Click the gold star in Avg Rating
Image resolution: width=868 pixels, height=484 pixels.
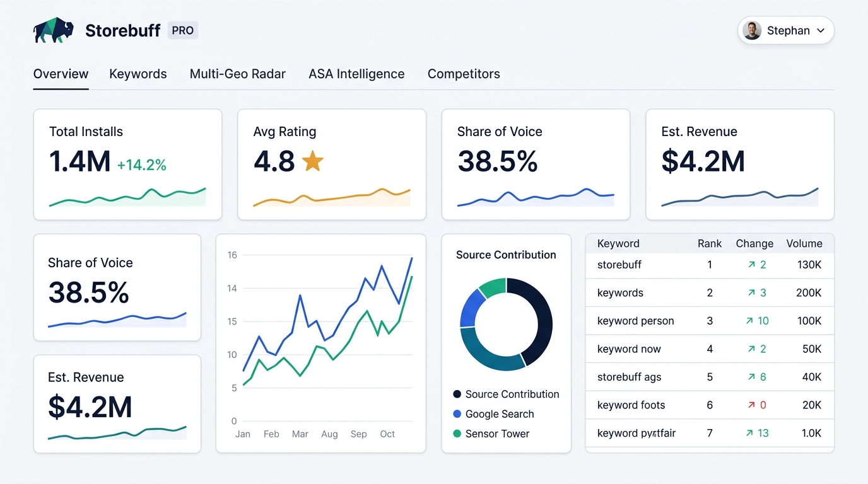pos(312,161)
